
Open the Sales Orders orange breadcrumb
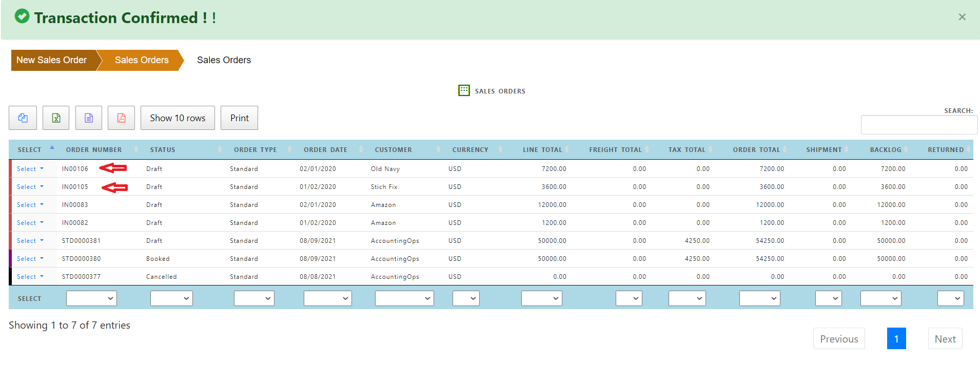tap(142, 60)
